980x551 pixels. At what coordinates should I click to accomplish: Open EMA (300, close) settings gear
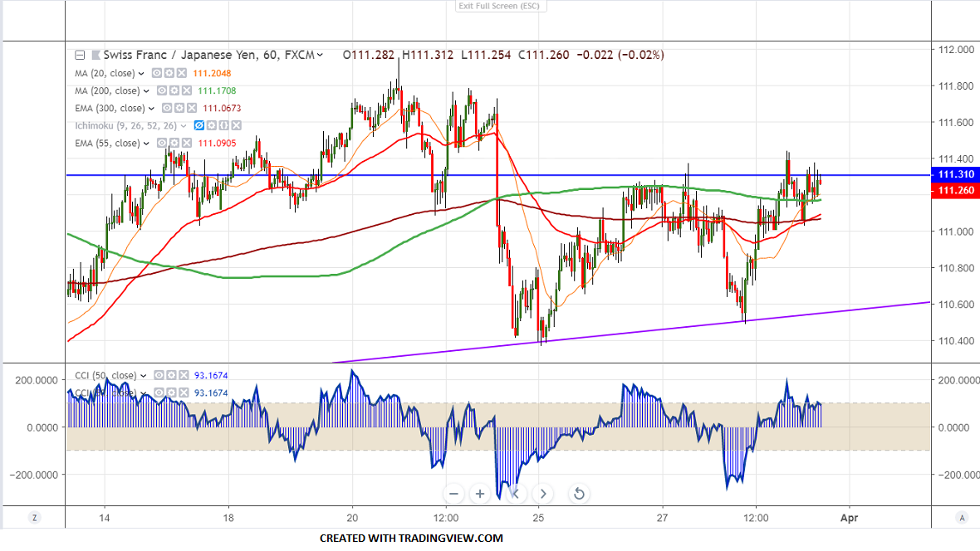pos(179,108)
